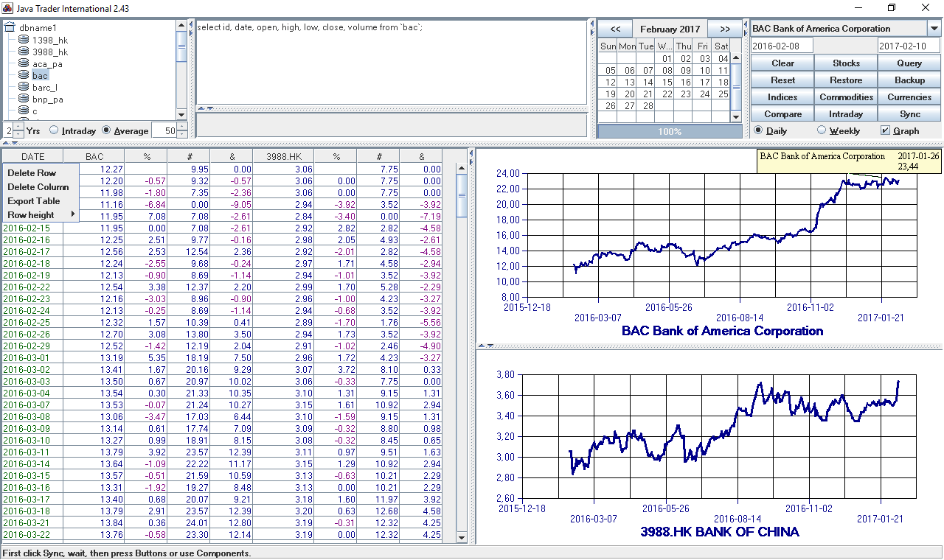The height and width of the screenshot is (560, 944).
Task: Click the up arrow on the divider between charts
Action: (482, 345)
